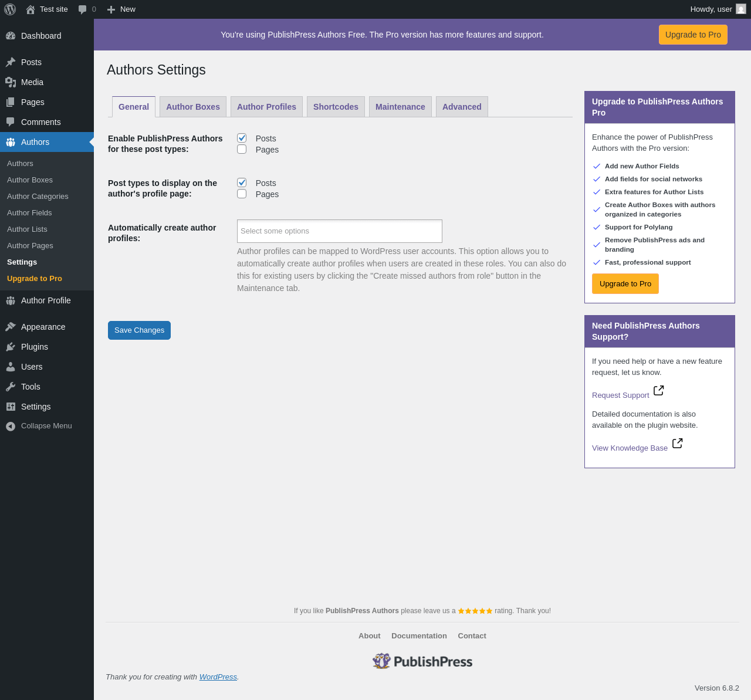Click the Settings sliders icon in sidebar
The height and width of the screenshot is (700, 751).
tap(11, 407)
